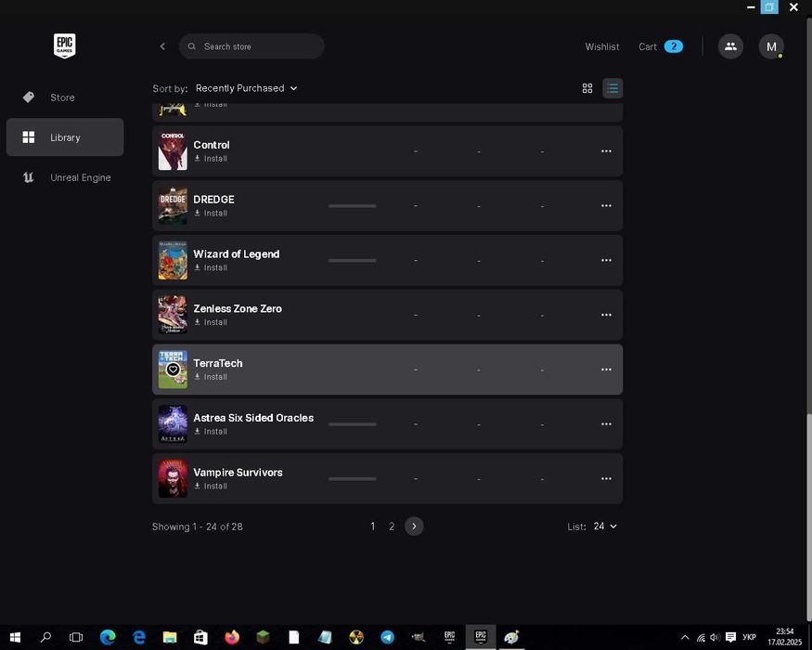
Task: Open DREDGE game thumbnail
Action: 173,206
